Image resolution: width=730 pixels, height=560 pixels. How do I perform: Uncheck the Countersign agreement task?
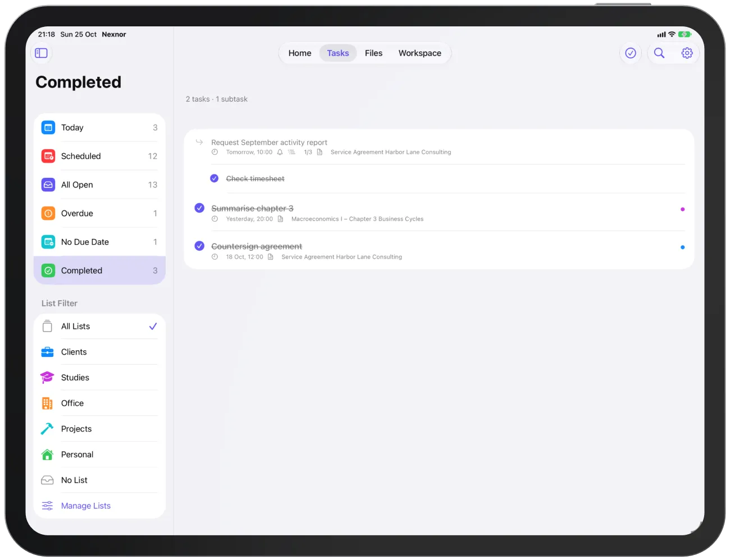coord(199,246)
